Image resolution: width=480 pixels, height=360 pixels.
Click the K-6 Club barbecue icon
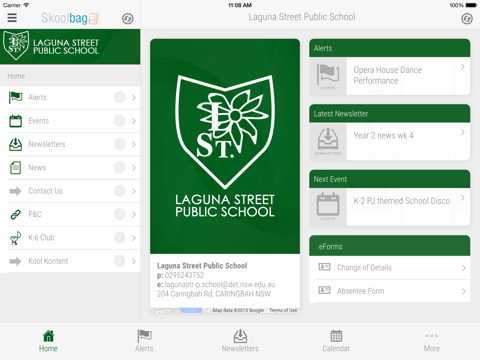point(15,238)
